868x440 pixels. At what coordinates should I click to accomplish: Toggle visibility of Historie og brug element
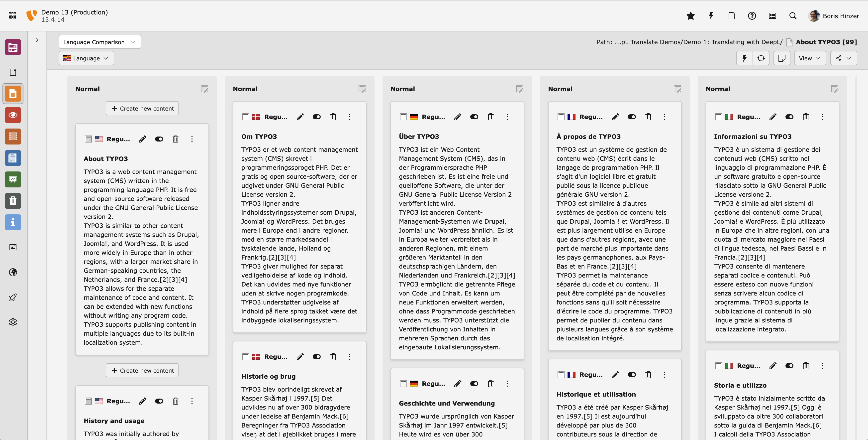(317, 356)
